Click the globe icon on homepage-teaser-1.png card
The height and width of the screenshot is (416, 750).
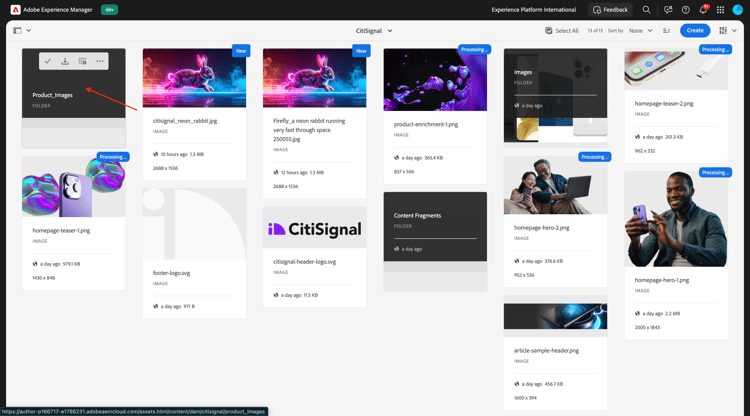coord(35,264)
